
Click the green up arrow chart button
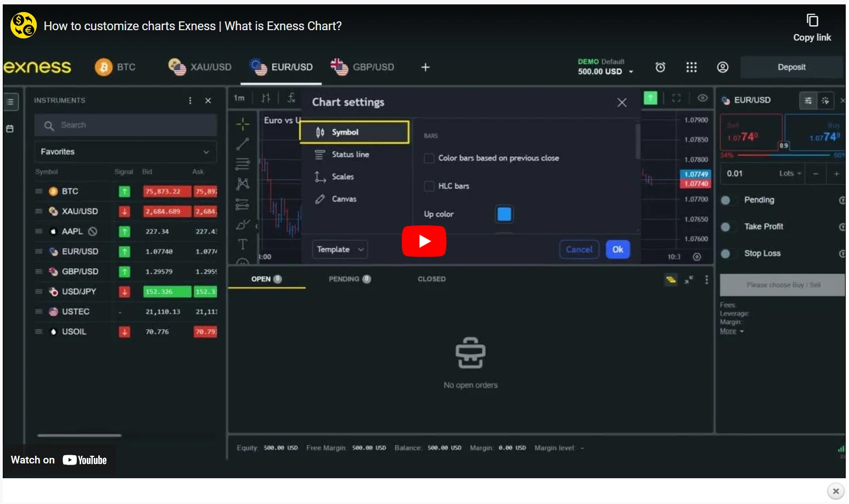tap(650, 98)
